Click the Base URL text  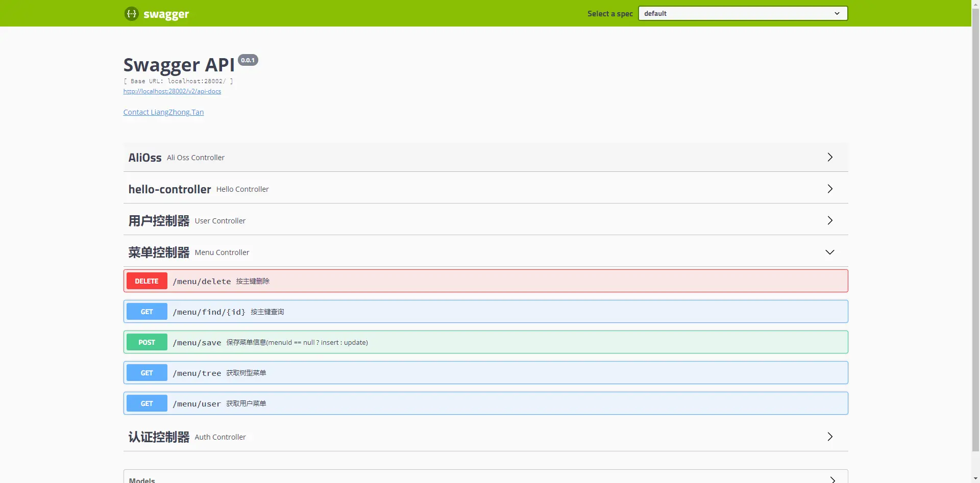[178, 81]
